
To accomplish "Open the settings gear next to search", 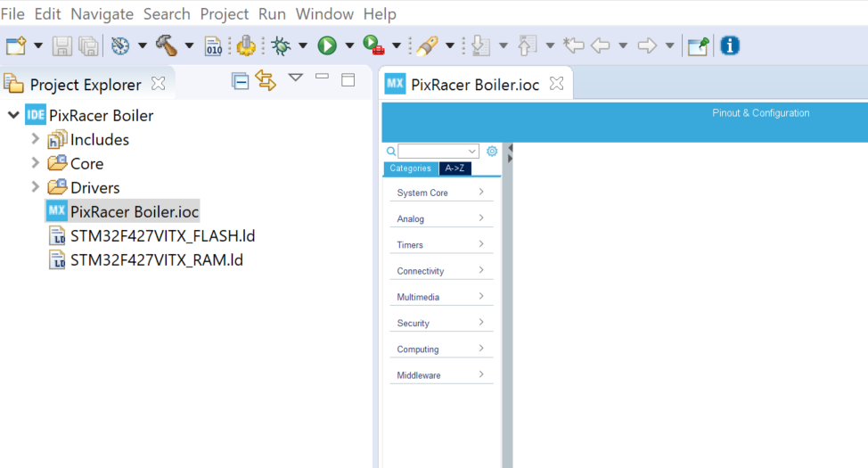I will click(492, 152).
